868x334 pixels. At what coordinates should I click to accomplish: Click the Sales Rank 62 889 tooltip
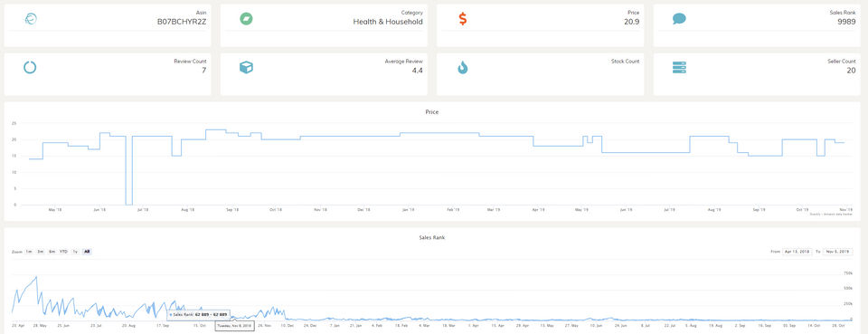pyautogui.click(x=199, y=315)
